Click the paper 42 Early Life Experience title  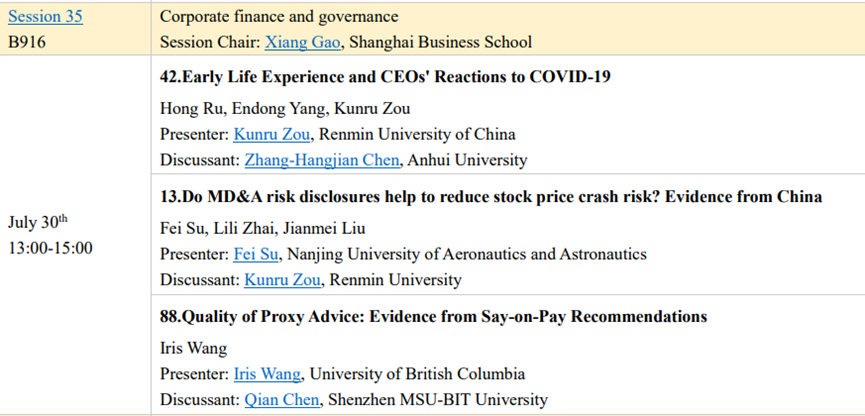385,77
